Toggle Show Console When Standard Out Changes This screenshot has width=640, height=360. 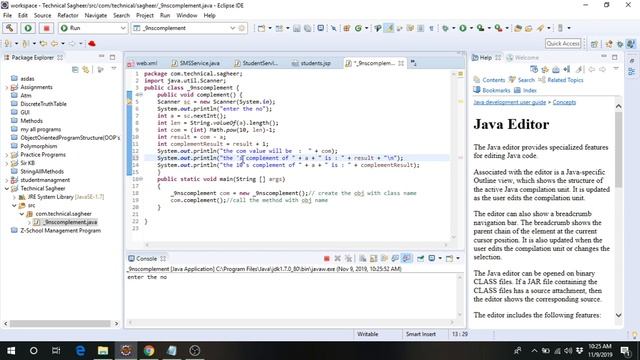tap(395, 258)
